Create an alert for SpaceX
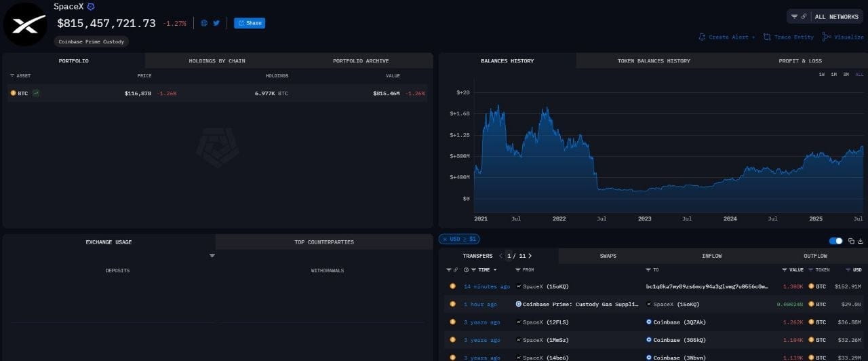The height and width of the screenshot is (361, 868). (727, 37)
